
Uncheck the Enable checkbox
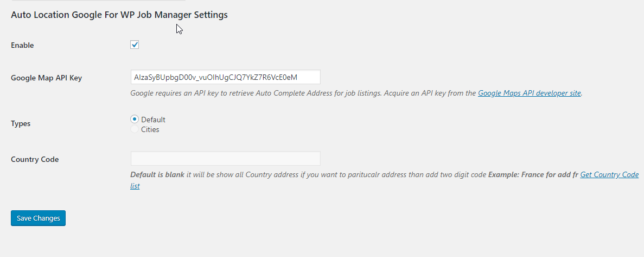pos(135,45)
